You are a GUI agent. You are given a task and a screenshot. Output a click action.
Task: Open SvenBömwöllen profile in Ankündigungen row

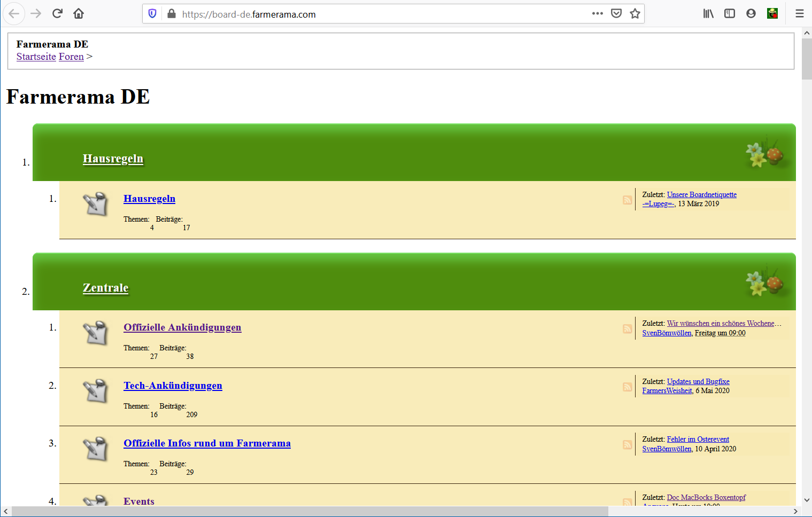(667, 333)
